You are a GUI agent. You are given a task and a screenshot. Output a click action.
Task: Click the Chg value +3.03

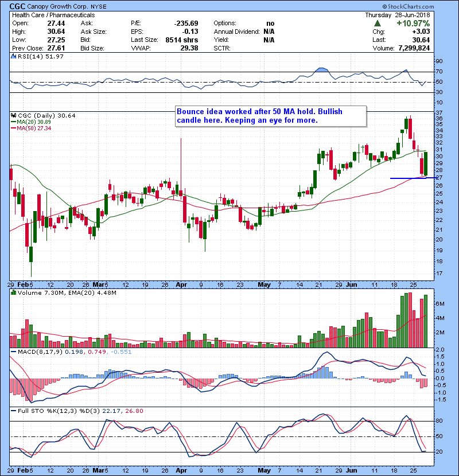pos(421,32)
